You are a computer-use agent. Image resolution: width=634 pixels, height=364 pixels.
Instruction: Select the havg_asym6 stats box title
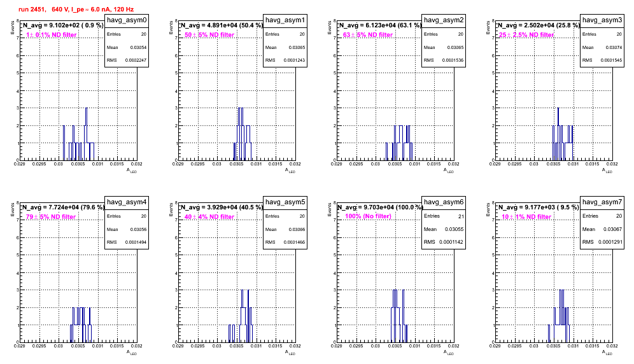(444, 202)
